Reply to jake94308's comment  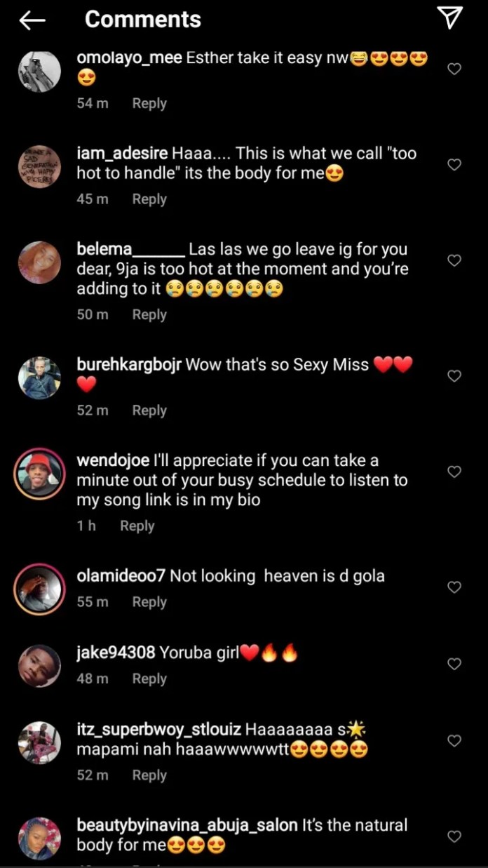pos(149,679)
